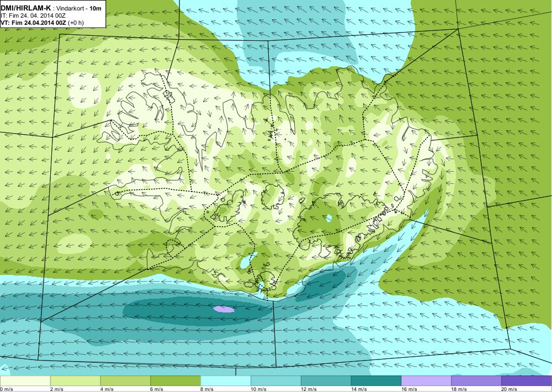Click the DMI/HIRLAM-K title text
Screen dimensions: 552x392
point(26,8)
